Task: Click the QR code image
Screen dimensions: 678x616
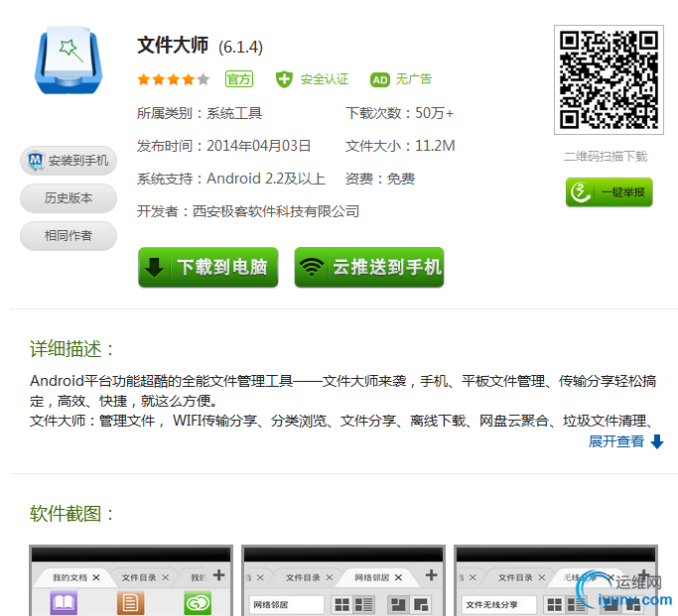Action: coord(609,80)
